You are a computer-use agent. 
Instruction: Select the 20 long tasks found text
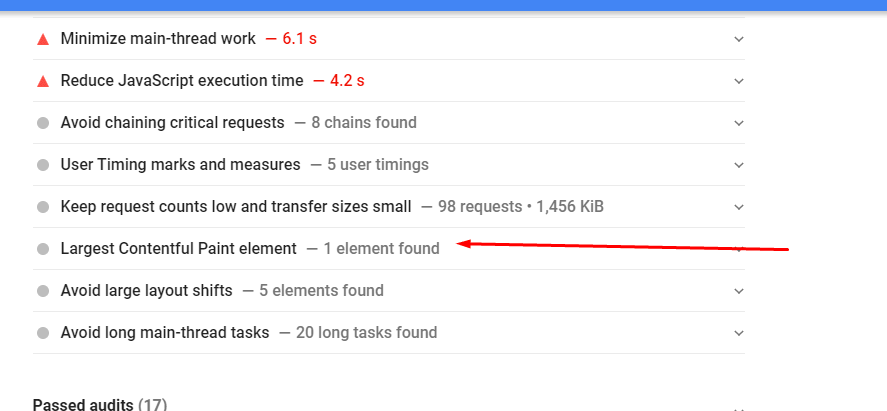click(367, 332)
